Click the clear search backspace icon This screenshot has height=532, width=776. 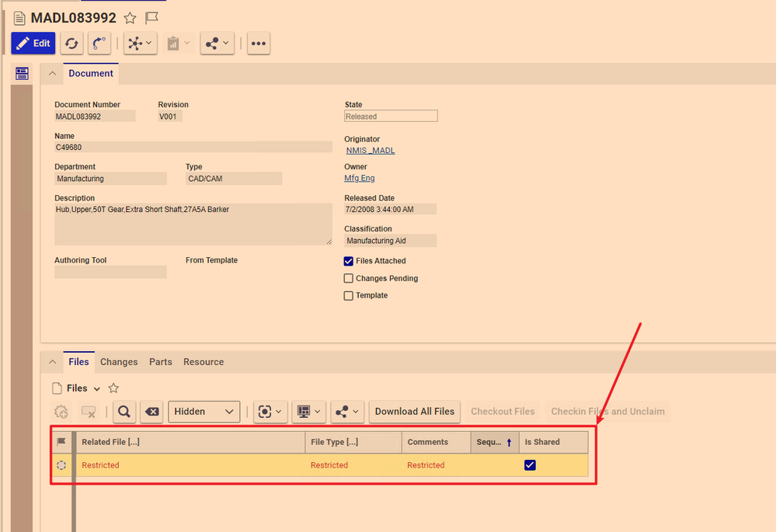point(152,412)
